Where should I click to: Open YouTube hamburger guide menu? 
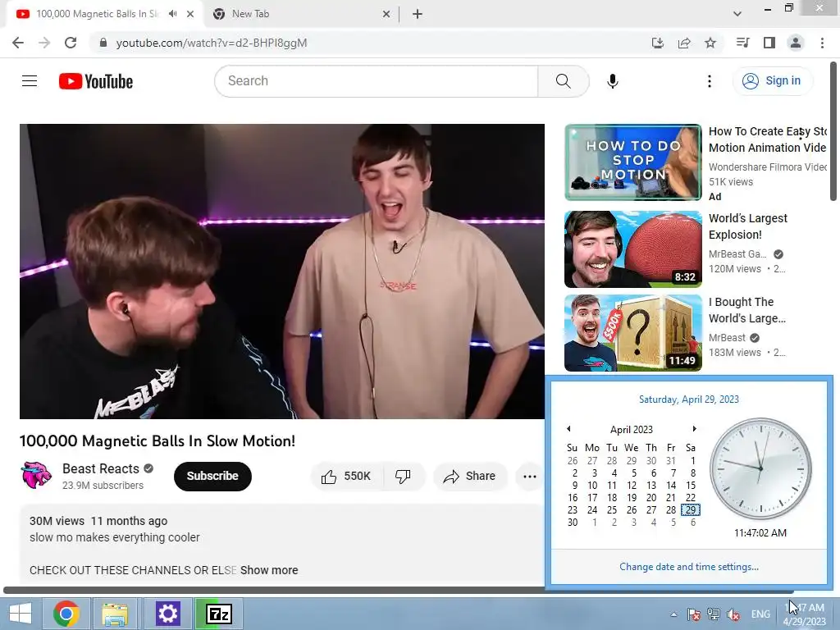coord(30,81)
